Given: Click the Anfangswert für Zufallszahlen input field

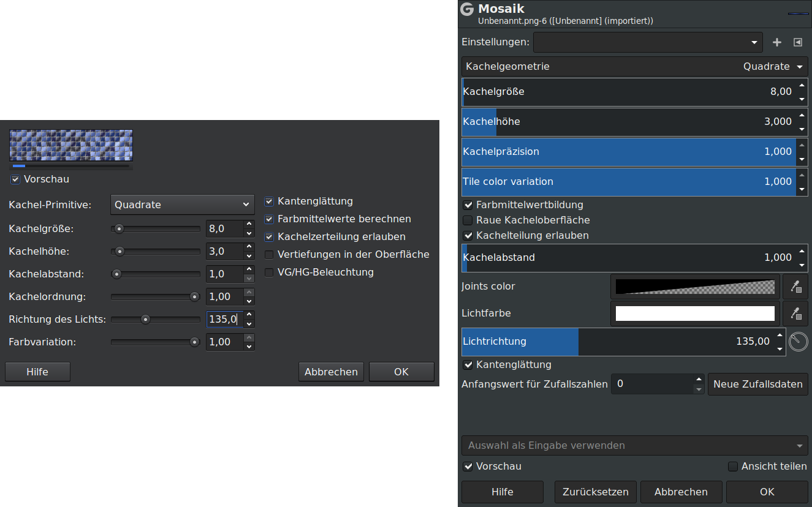Looking at the screenshot, I should coord(653,384).
